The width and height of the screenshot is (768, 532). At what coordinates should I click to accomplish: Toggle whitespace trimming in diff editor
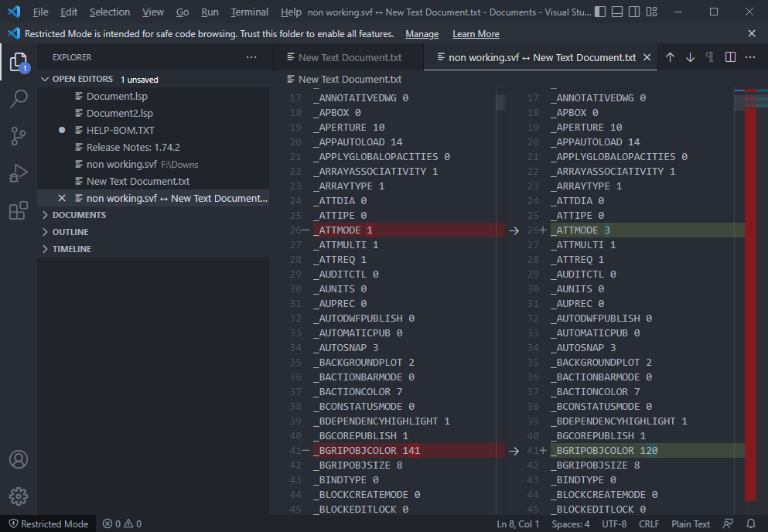710,57
